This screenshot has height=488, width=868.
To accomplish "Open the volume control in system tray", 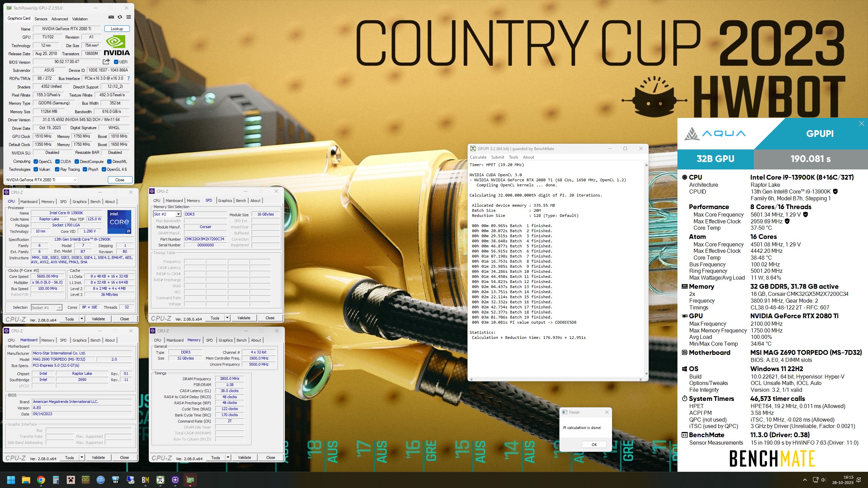I will 824,480.
